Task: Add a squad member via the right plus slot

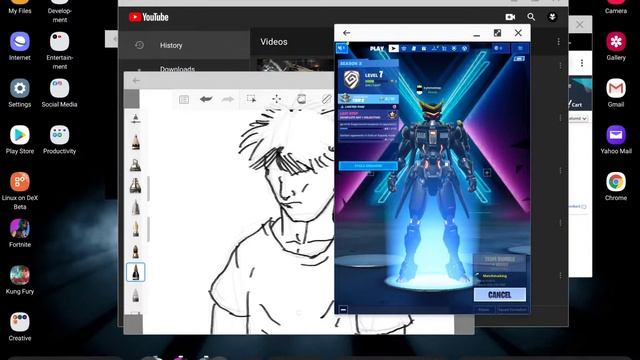Action: [x=487, y=173]
